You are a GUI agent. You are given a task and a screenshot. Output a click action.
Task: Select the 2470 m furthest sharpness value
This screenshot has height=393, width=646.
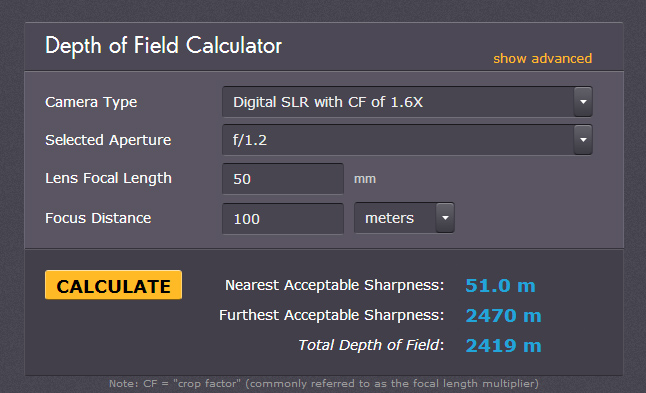[503, 316]
